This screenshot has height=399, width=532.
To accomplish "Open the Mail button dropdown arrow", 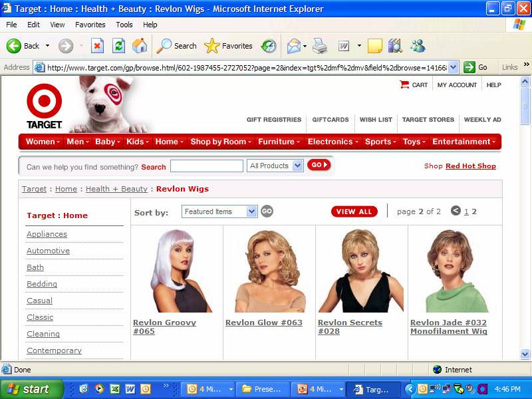I will pyautogui.click(x=305, y=46).
